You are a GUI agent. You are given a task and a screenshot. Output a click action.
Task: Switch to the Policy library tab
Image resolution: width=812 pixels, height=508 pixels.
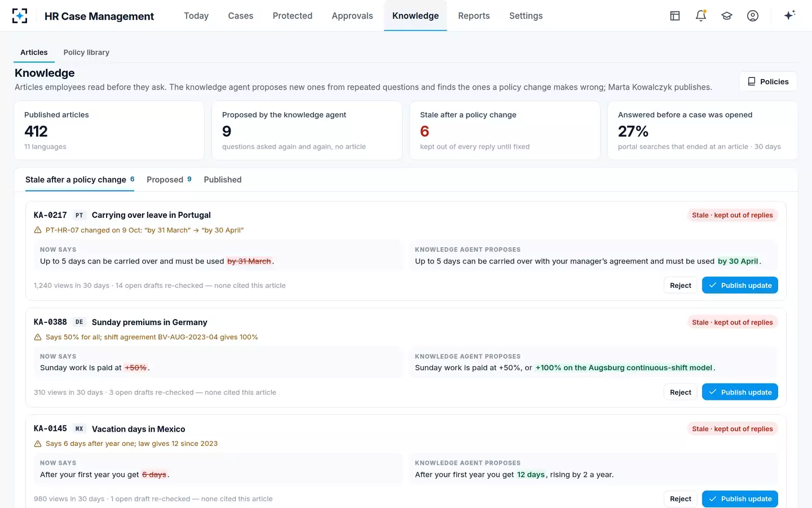tap(86, 52)
